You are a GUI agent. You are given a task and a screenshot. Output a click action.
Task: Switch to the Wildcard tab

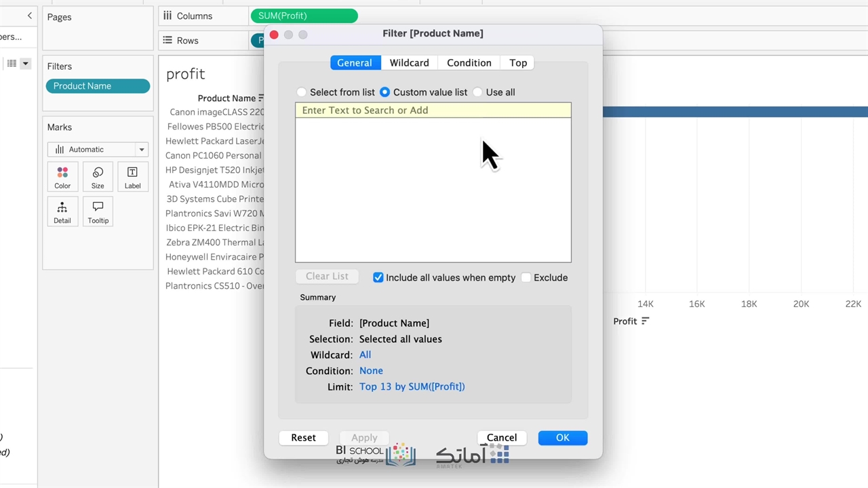point(409,63)
